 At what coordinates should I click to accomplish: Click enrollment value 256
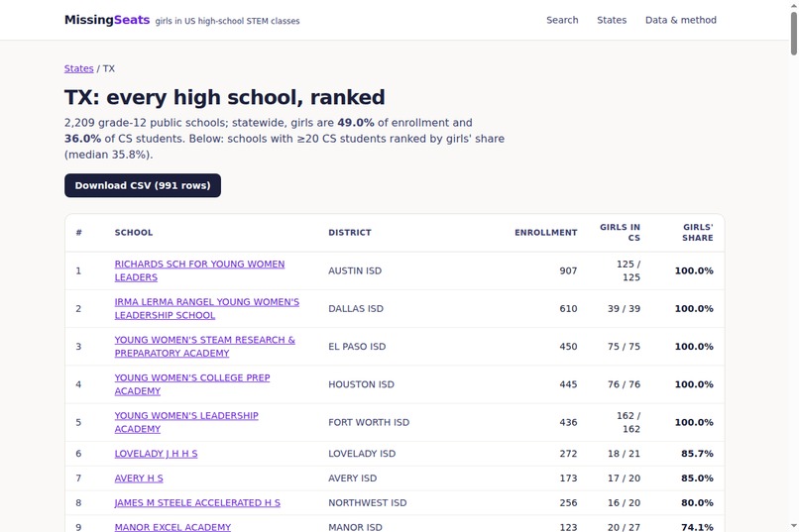(x=568, y=503)
